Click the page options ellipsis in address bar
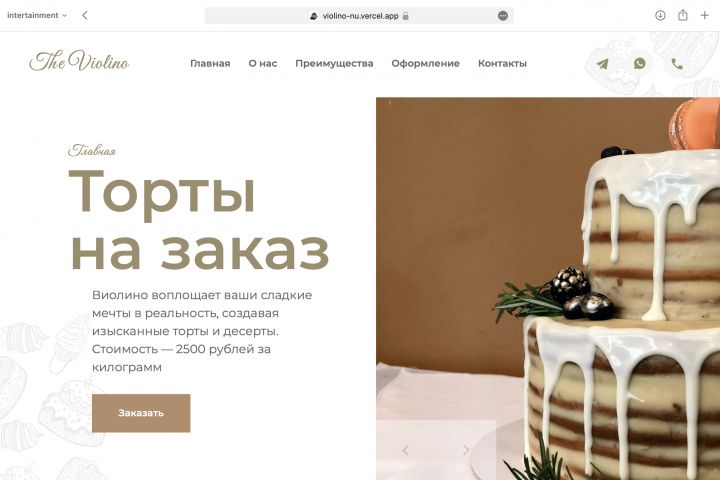 (503, 16)
